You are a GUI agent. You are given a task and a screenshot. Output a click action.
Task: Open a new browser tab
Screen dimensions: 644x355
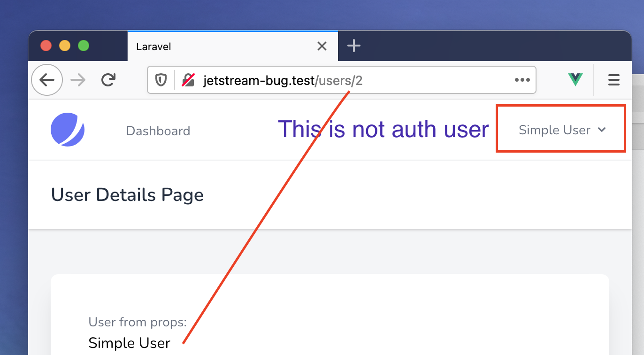coord(353,46)
